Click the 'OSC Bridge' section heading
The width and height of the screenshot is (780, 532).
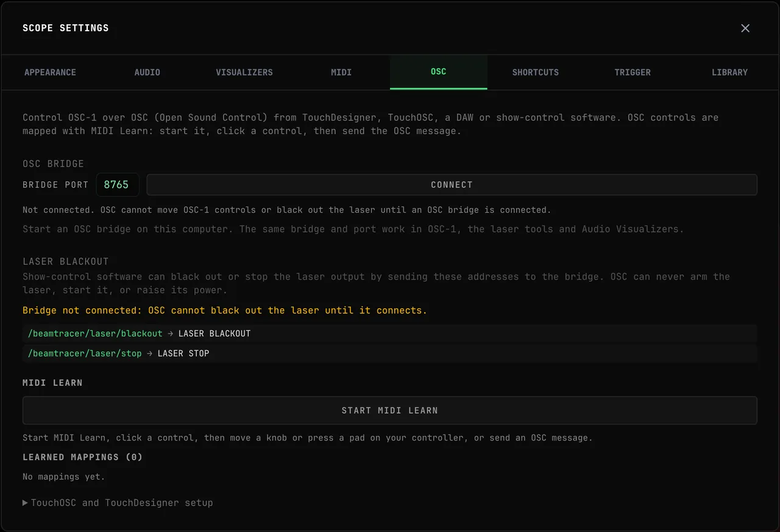tap(53, 163)
